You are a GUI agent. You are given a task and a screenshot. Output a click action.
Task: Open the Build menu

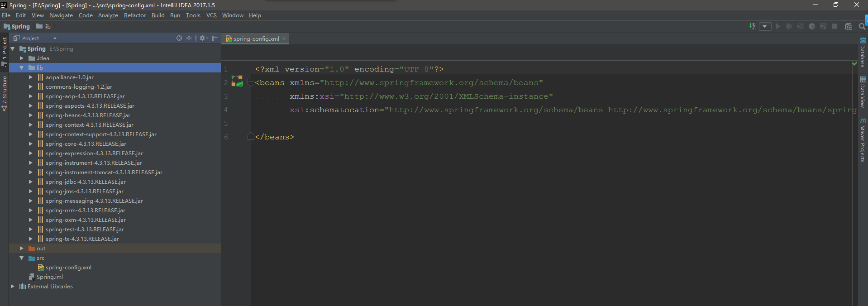158,15
